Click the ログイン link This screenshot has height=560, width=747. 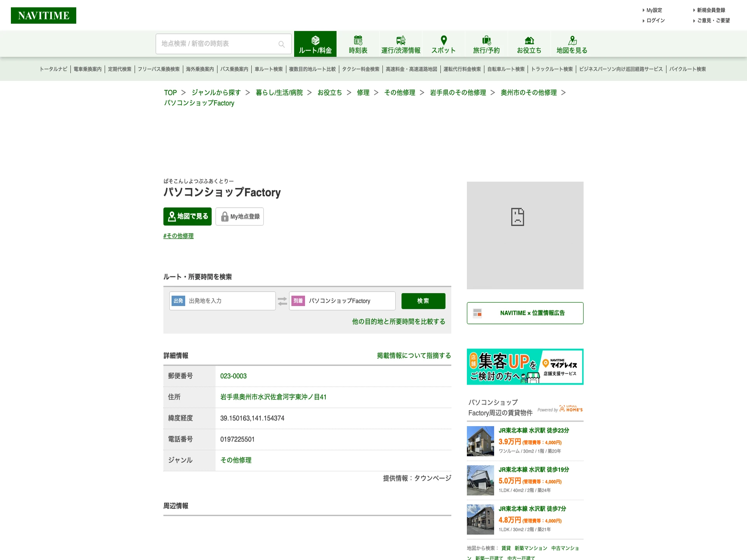tap(656, 21)
